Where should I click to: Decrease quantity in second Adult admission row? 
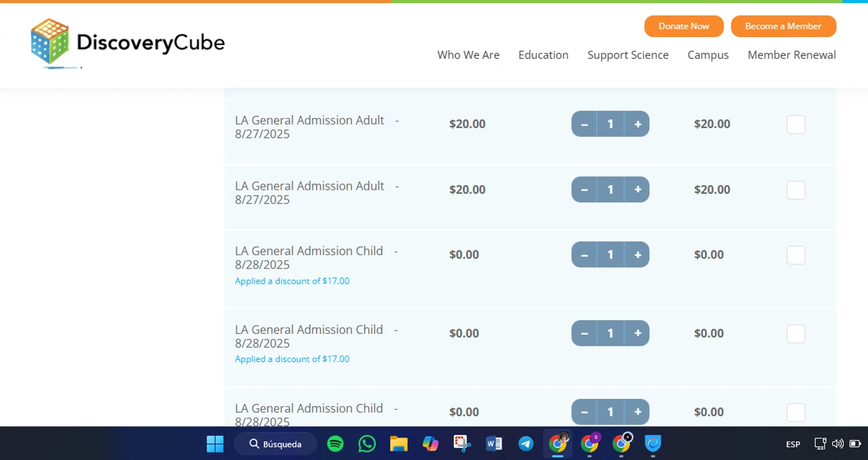pos(584,189)
